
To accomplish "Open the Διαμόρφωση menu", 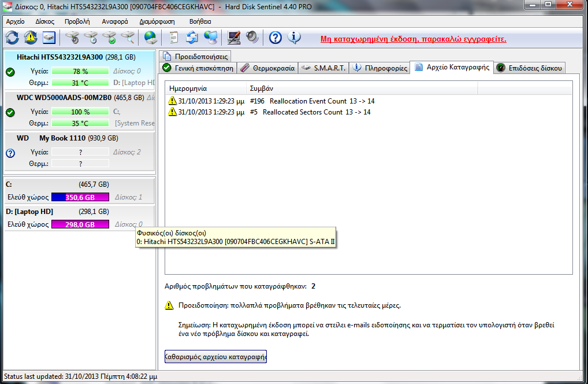I will click(157, 21).
